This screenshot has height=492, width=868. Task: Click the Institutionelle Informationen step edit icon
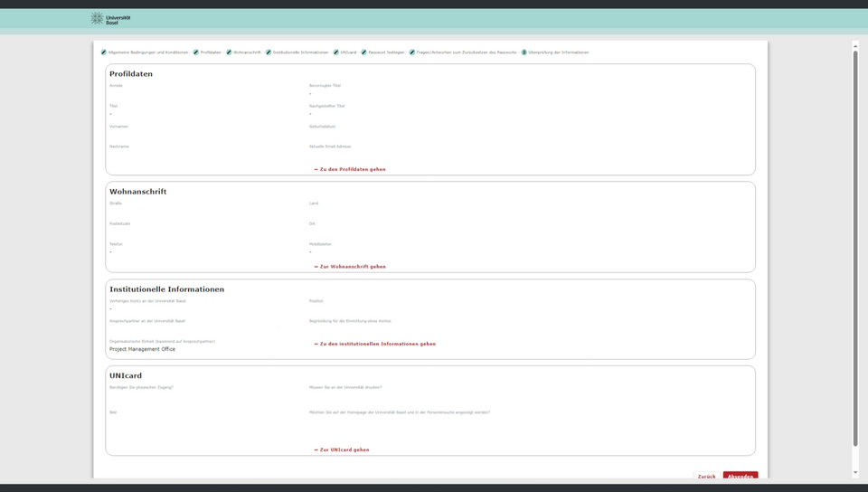point(269,52)
